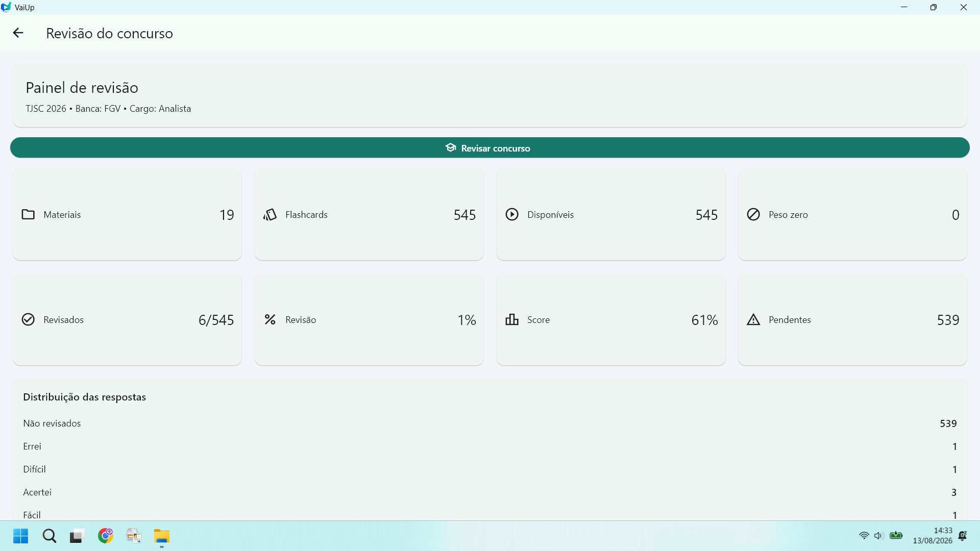This screenshot has height=551, width=980.
Task: Click the Pendentes warning triangle icon
Action: pyautogui.click(x=753, y=320)
